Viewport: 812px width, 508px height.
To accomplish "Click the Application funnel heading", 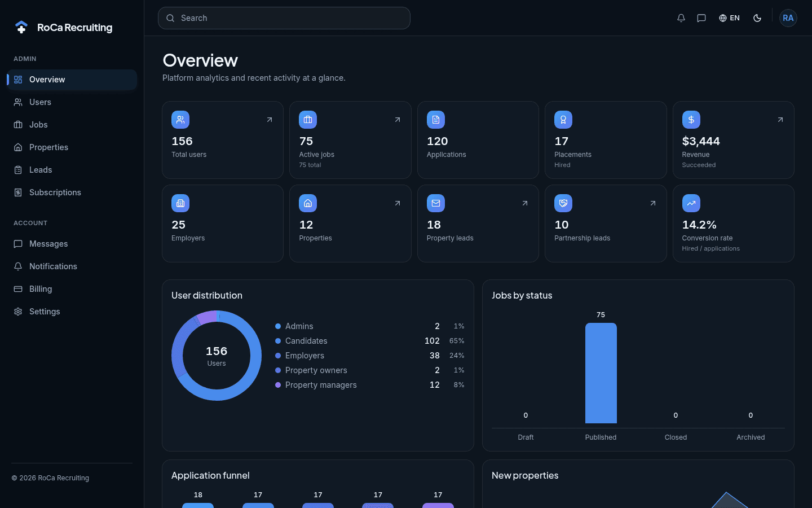I will pyautogui.click(x=210, y=475).
